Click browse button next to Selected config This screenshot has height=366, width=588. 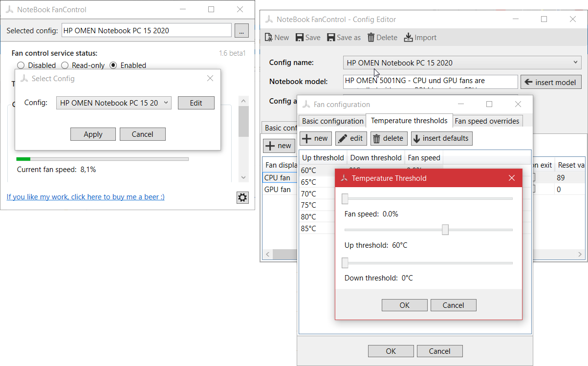tap(241, 30)
